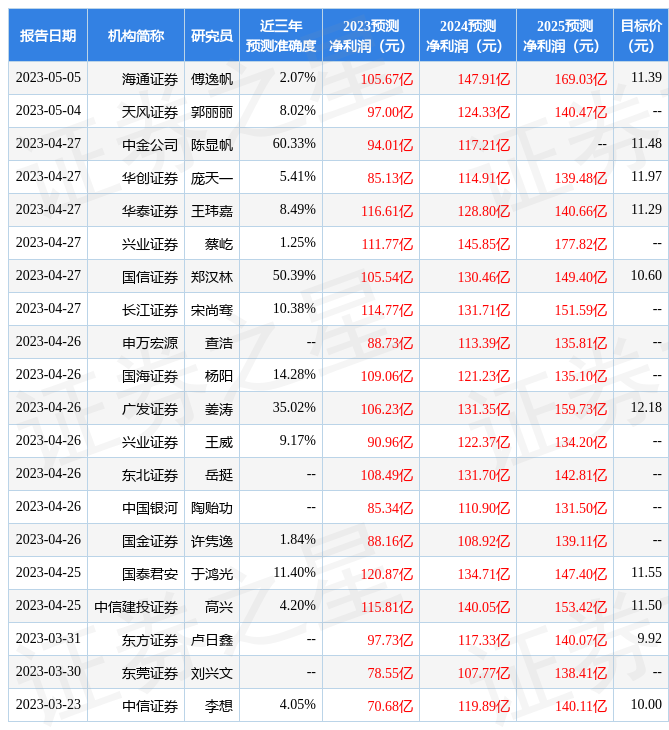Click the 120.87亿 forecast value
This screenshot has height=730, width=669.
click(x=387, y=575)
